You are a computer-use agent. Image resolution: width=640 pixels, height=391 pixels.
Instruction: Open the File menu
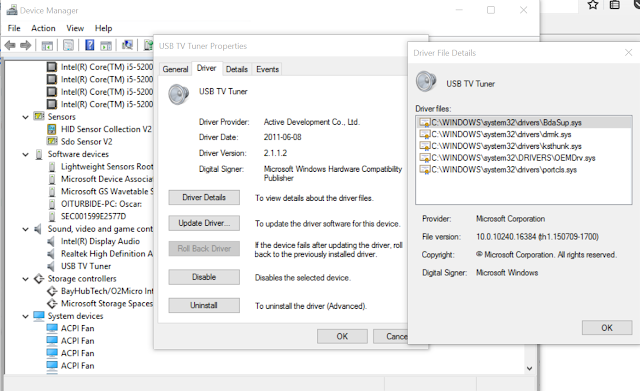tap(14, 28)
